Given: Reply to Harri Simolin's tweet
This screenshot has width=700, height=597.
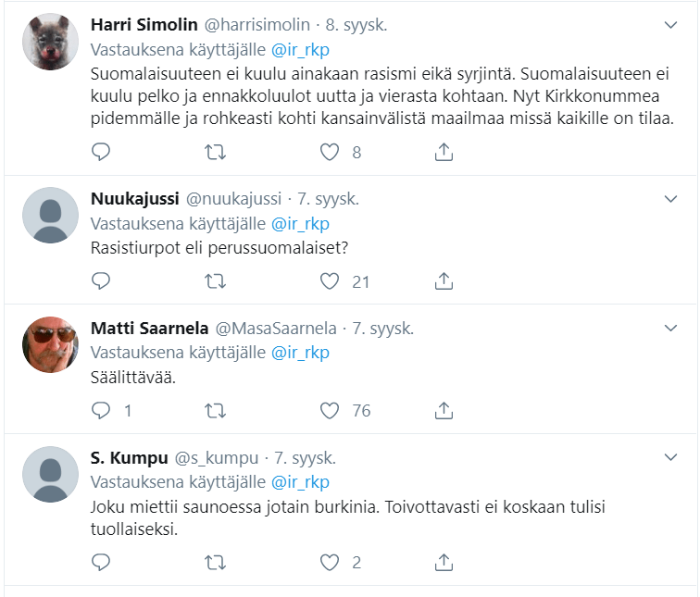Looking at the screenshot, I should tap(102, 152).
